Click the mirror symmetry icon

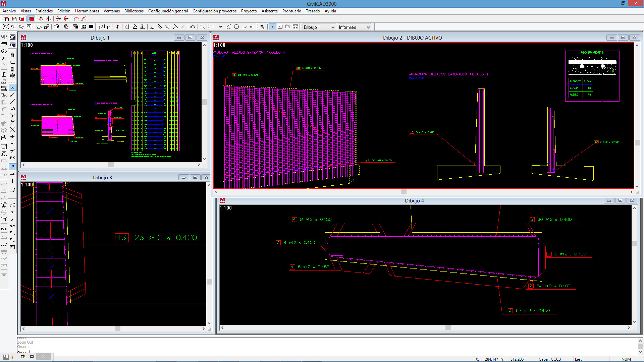(x=143, y=27)
